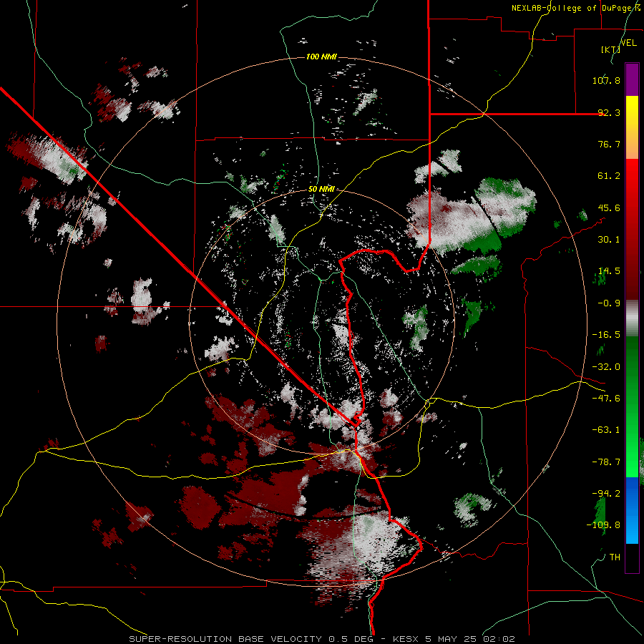Image resolution: width=644 pixels, height=644 pixels.
Task: Select the blue band on velocity color bar
Action: [632, 510]
